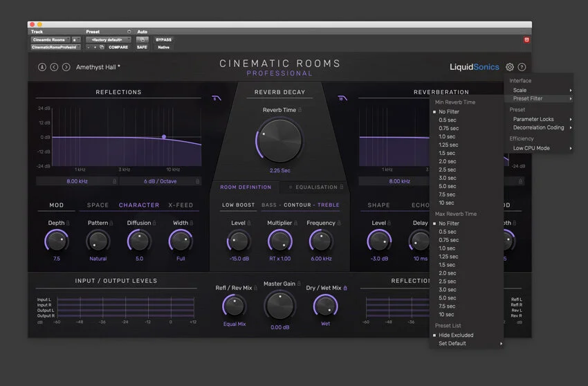
Task: Toggle the Refl / Rev Mix lock icon
Action: [x=256, y=288]
